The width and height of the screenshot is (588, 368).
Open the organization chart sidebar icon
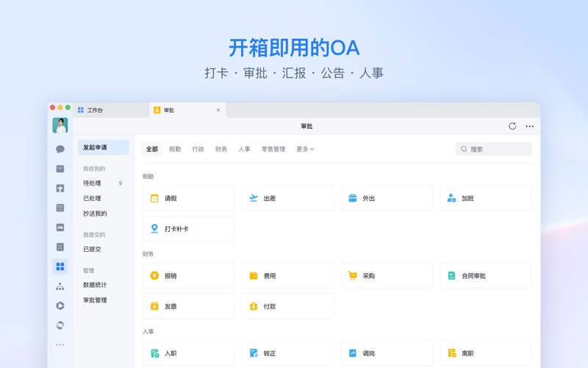point(60,286)
